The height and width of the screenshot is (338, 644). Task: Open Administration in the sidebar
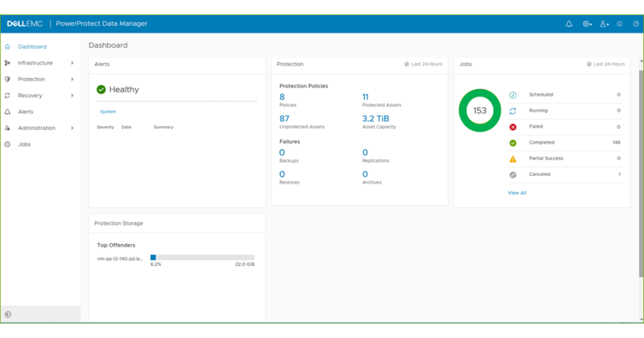click(x=37, y=128)
